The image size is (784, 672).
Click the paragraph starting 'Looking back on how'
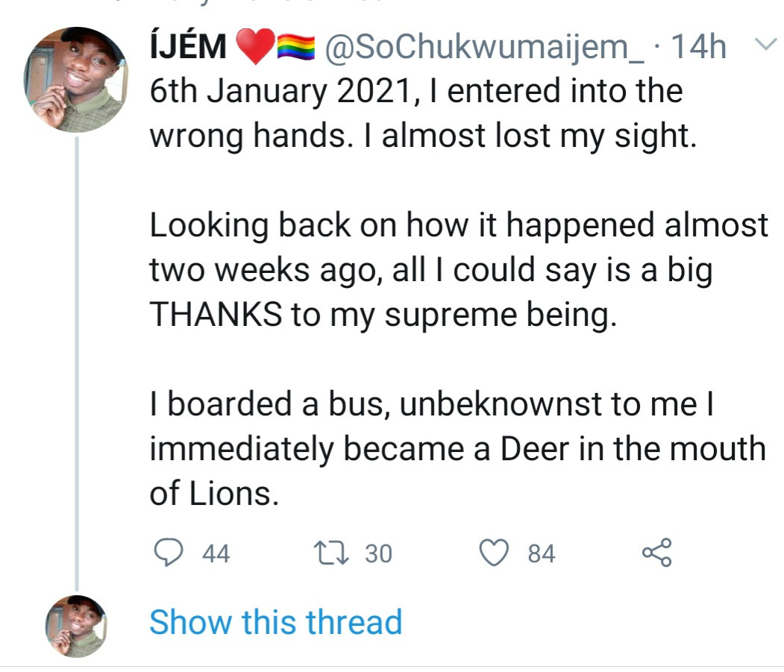point(459,269)
